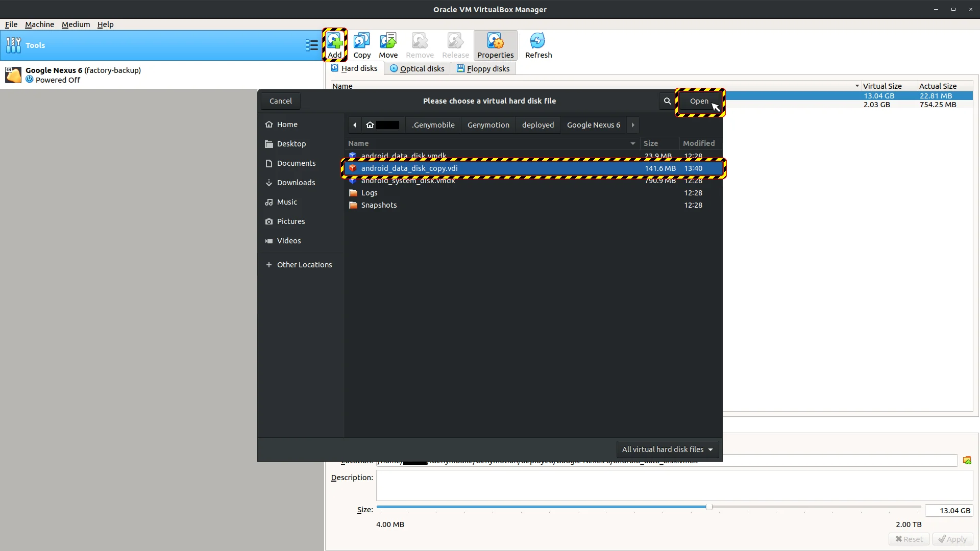Click the Add hard disk icon

point(335,45)
